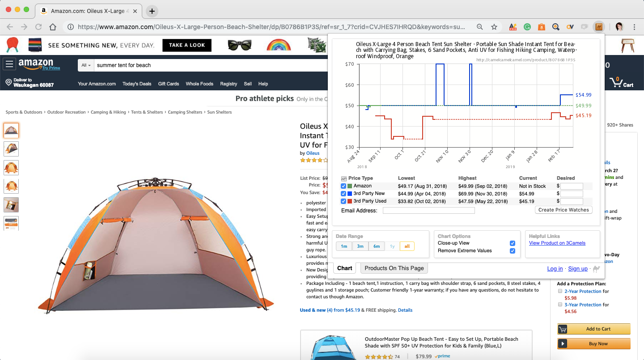Viewport: 644px width, 360px height.
Task: Click the gray camel icon beside Sign up
Action: click(x=596, y=269)
